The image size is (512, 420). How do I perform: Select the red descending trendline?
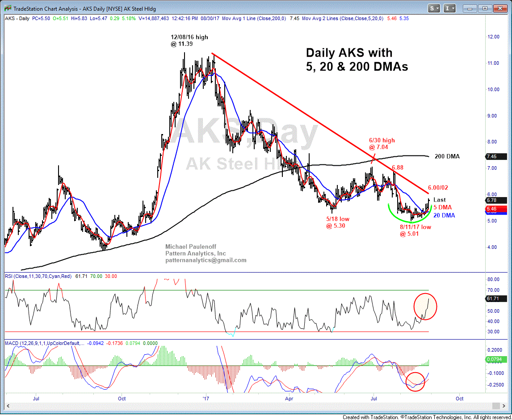[320, 123]
